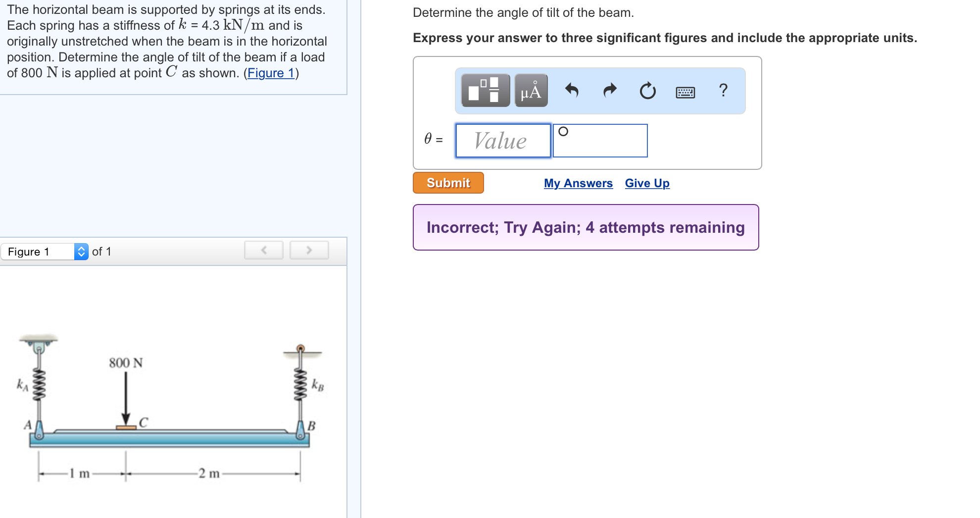The width and height of the screenshot is (980, 518).
Task: Go to the previous figure with left chevron
Action: pyautogui.click(x=264, y=251)
